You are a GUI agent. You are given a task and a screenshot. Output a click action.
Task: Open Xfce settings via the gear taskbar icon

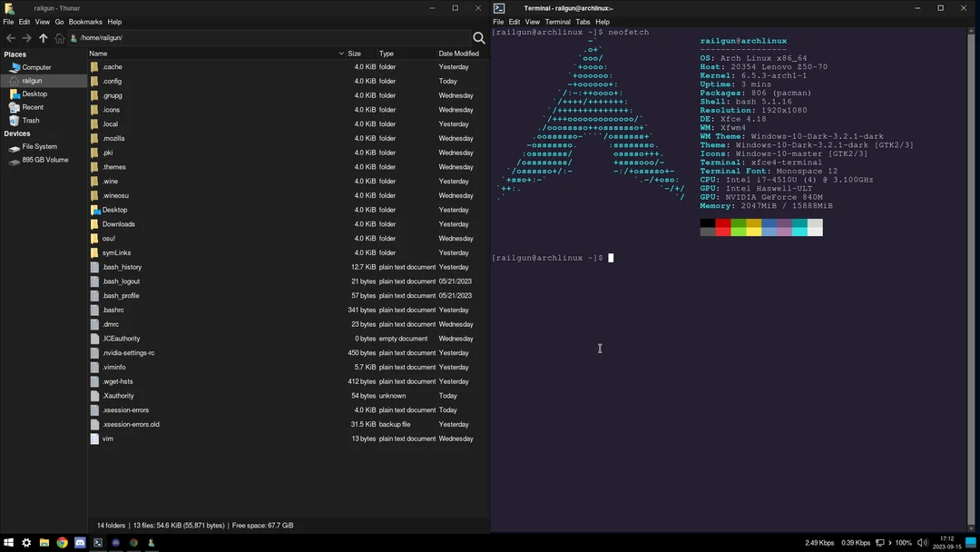[x=26, y=542]
